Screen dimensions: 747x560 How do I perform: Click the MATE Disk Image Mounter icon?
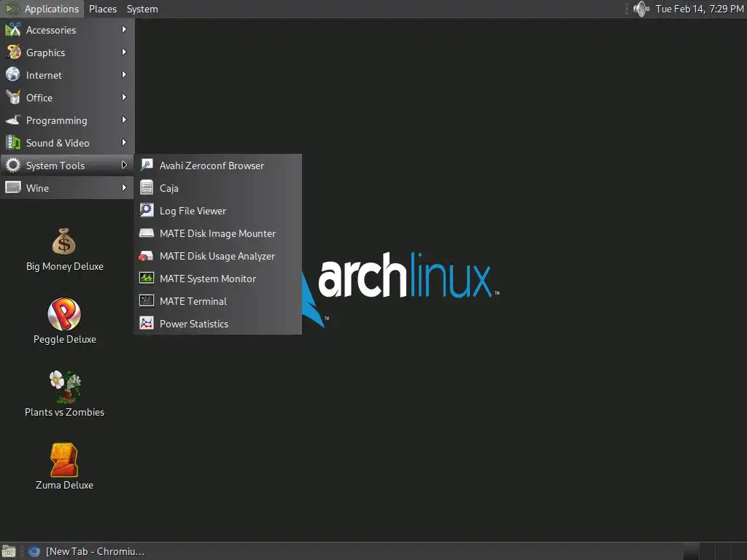[x=147, y=233]
